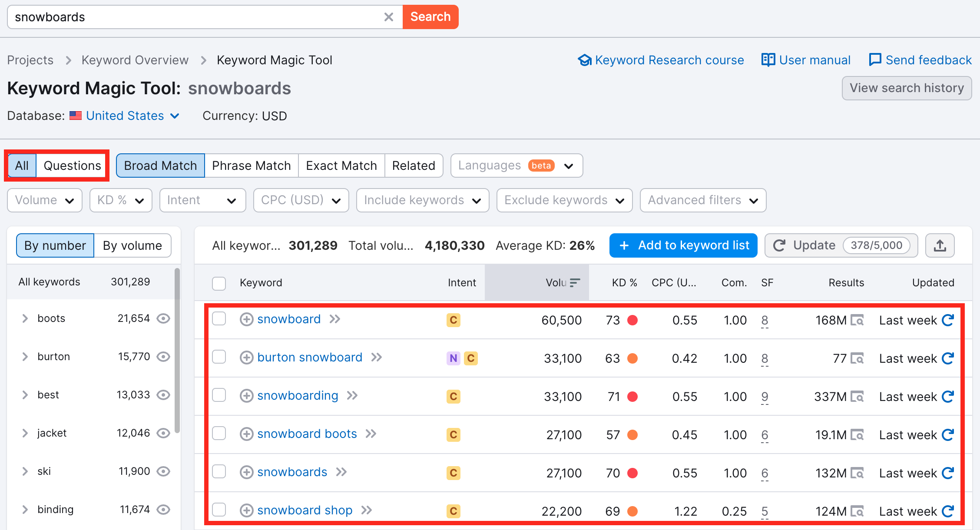Refresh metrics for the snowboarding row
The image size is (980, 530).
point(947,397)
